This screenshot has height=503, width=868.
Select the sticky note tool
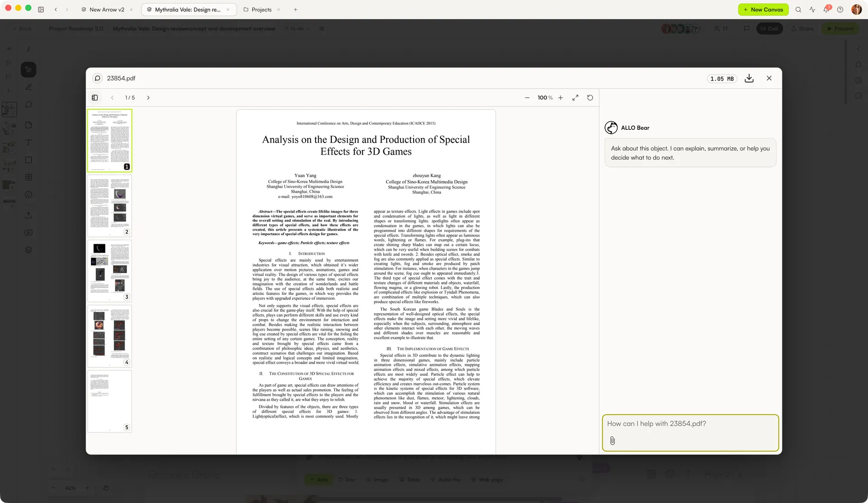28,125
